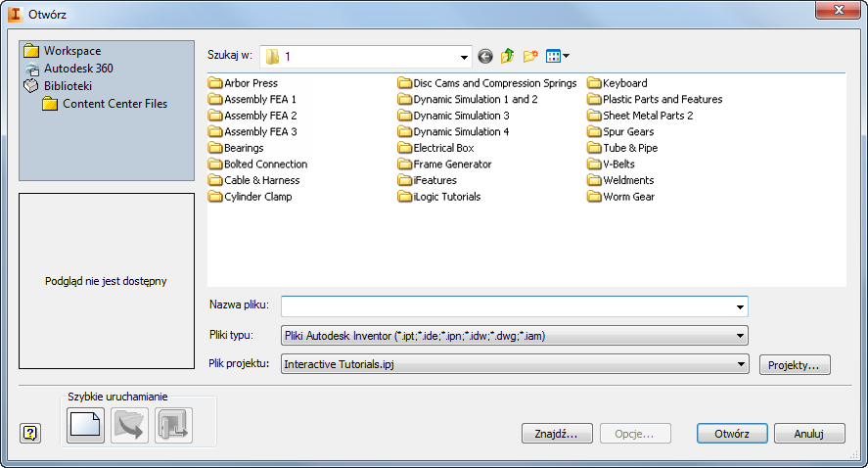The image size is (868, 468).
Task: Open the view menu icon
Action: [x=558, y=56]
